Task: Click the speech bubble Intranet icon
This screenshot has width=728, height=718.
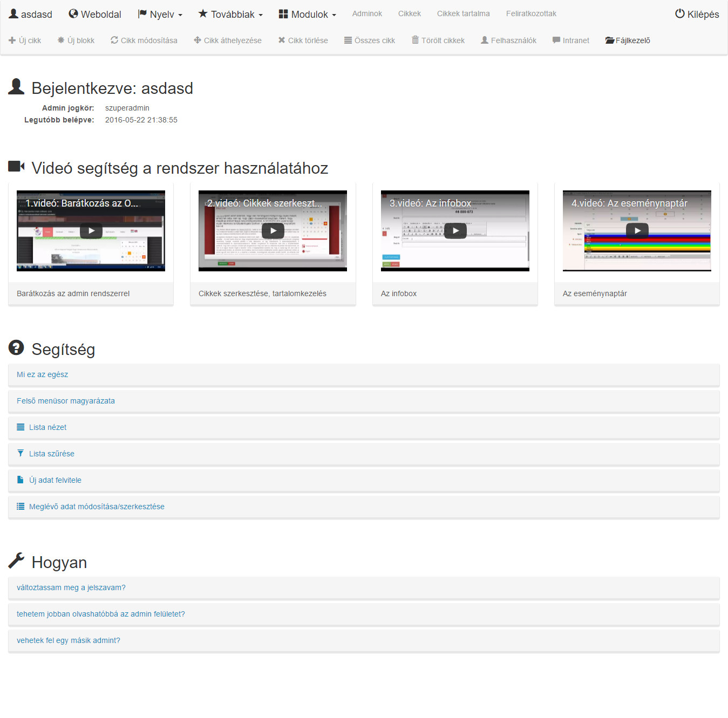Action: pos(556,40)
